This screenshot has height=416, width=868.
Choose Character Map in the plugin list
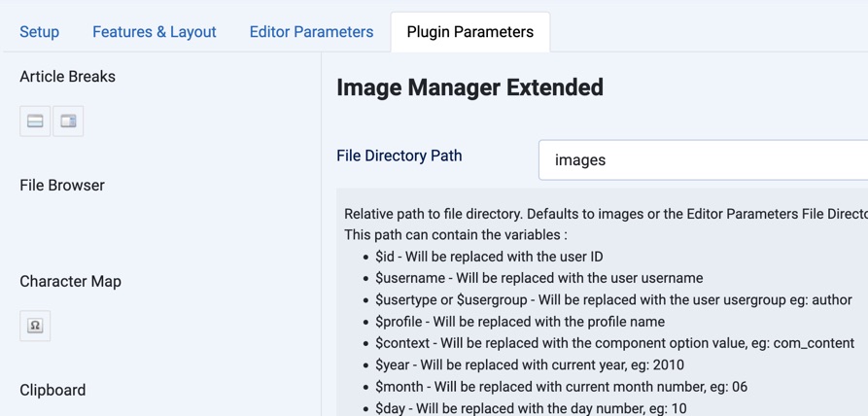click(70, 281)
